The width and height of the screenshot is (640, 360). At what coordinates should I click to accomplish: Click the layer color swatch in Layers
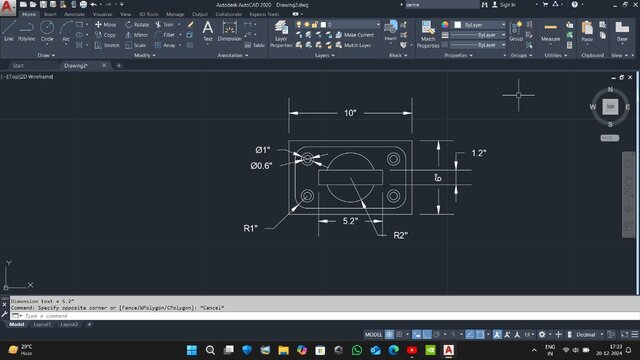pyautogui.click(x=323, y=24)
